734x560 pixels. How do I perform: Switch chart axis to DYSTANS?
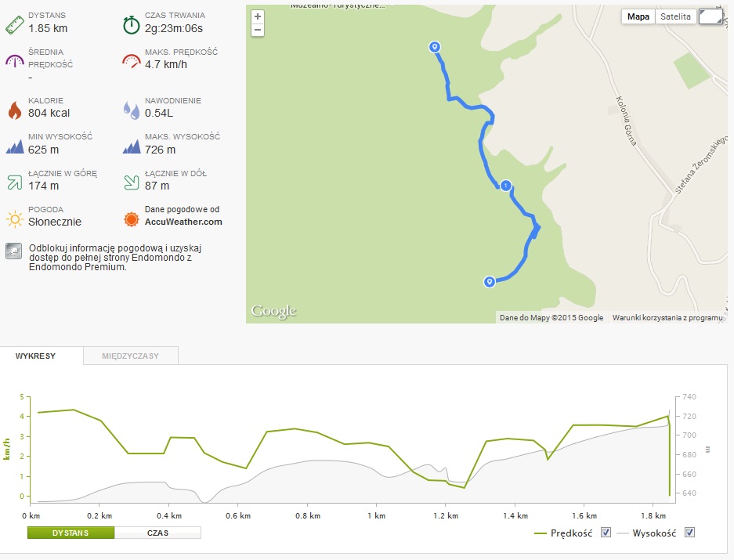pyautogui.click(x=71, y=533)
